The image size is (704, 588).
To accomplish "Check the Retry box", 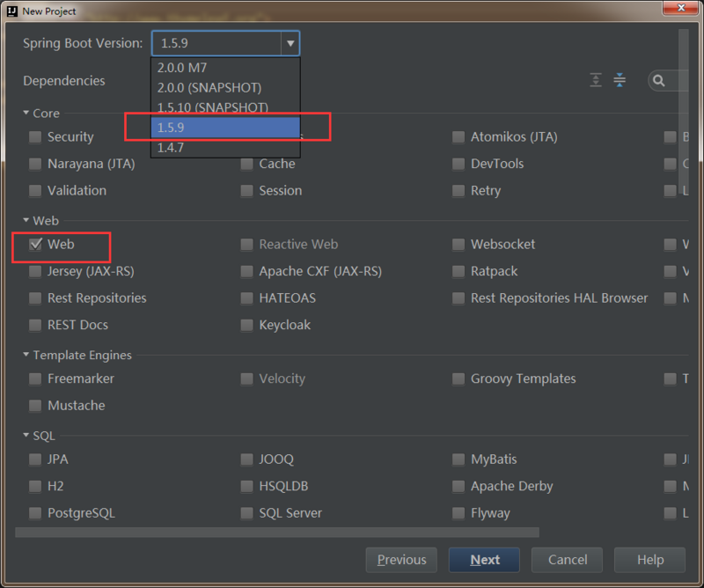I will tap(458, 191).
